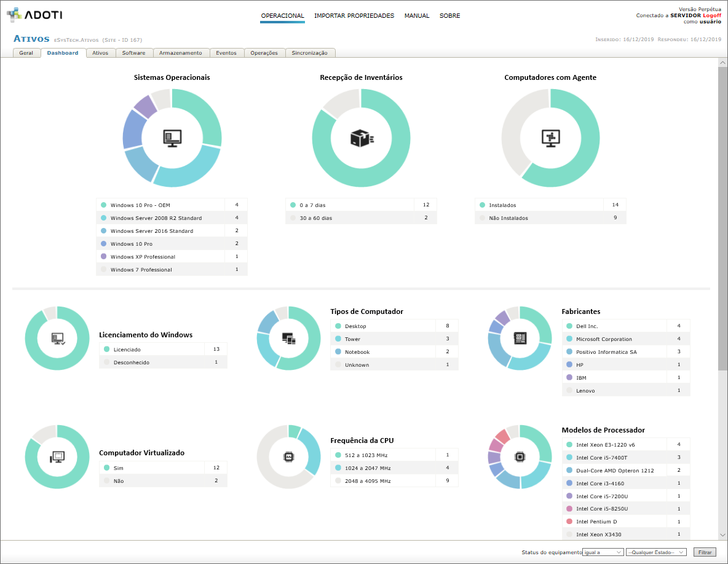The image size is (728, 564).
Task: Switch to the Armazenamento tab
Action: tap(180, 53)
